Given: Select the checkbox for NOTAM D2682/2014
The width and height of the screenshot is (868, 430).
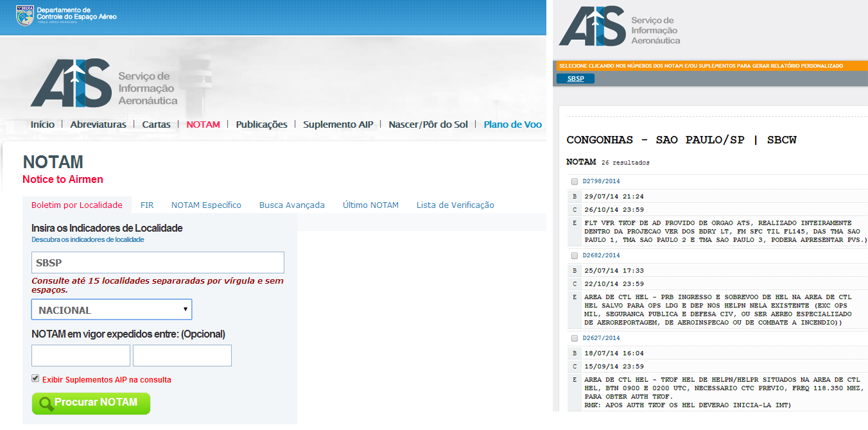Looking at the screenshot, I should pyautogui.click(x=574, y=255).
